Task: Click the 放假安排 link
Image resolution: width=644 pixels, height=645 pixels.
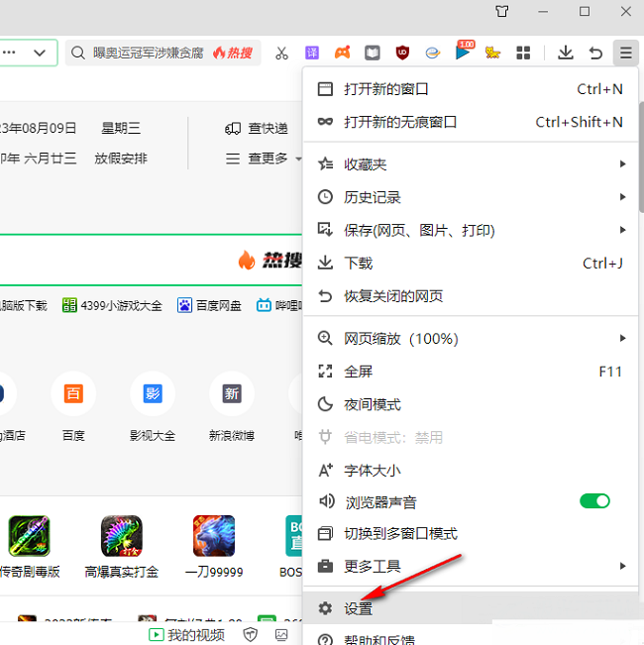Action: point(121,159)
